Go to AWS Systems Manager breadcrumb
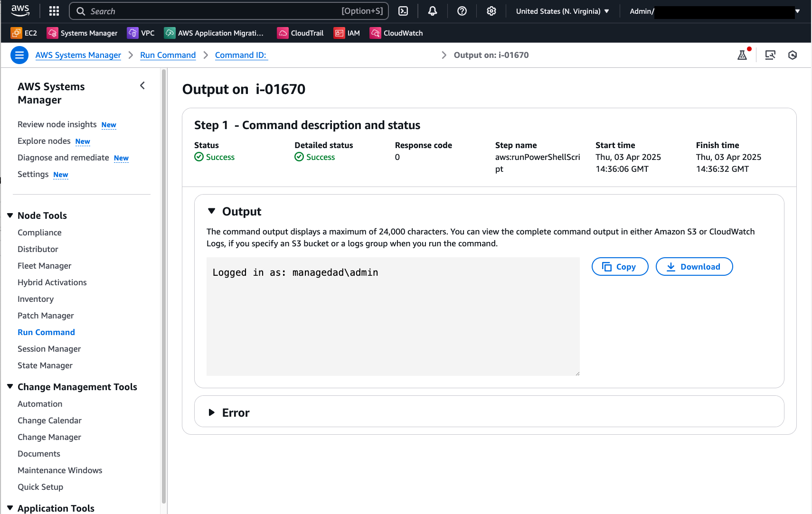Screen dimensions: 812x514 coord(78,55)
